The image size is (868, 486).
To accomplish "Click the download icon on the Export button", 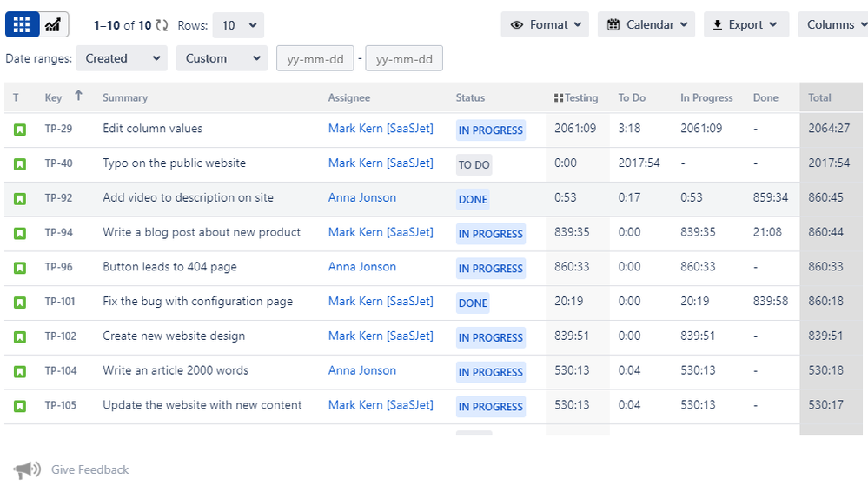I will point(718,25).
